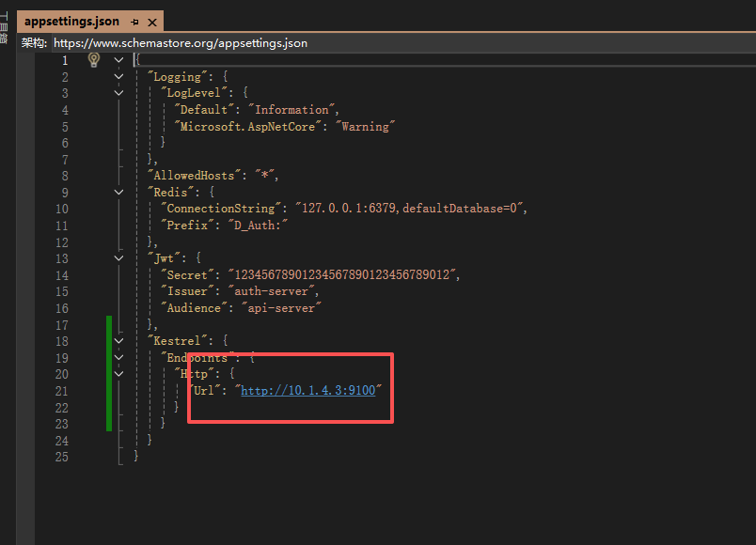Click the "auth-server" issuer value
Image resolution: width=756 pixels, height=545 pixels.
pyautogui.click(x=271, y=291)
